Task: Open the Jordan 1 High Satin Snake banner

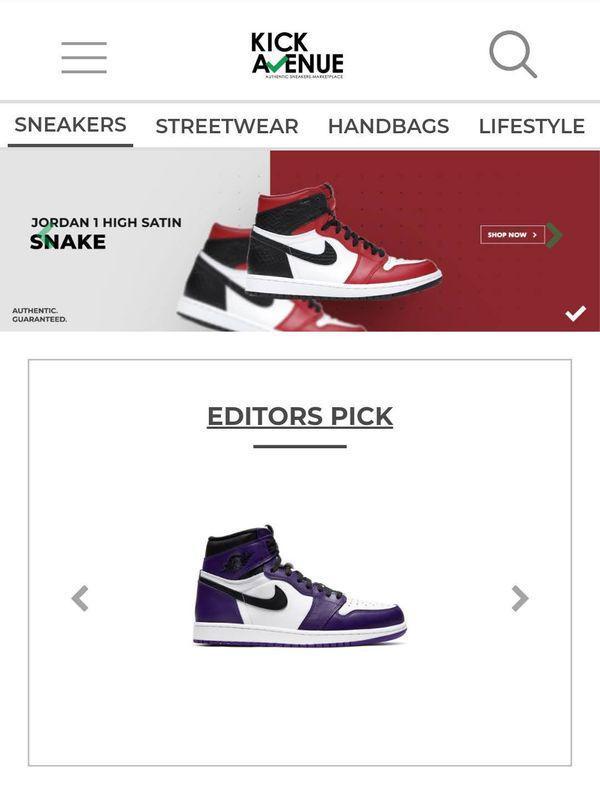Action: click(300, 241)
